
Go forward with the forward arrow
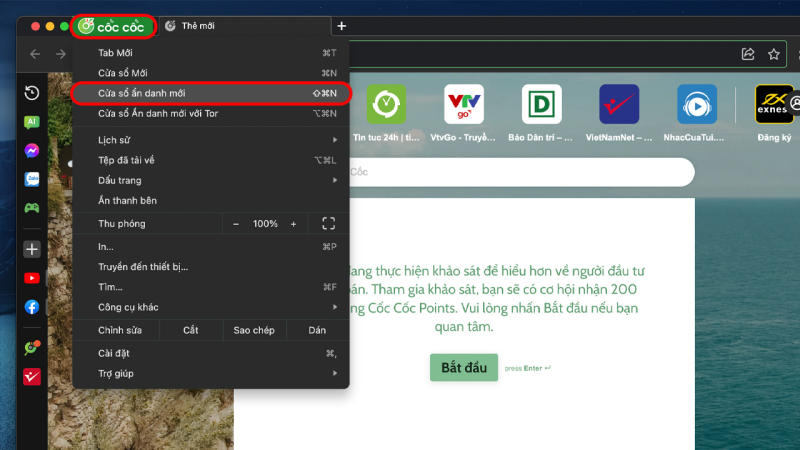pos(61,54)
